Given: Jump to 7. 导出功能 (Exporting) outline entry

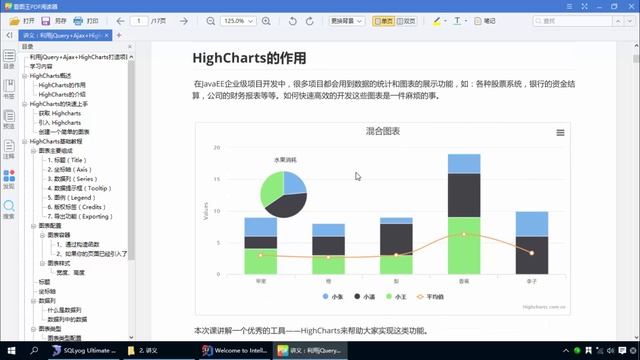Looking at the screenshot, I should [x=80, y=216].
